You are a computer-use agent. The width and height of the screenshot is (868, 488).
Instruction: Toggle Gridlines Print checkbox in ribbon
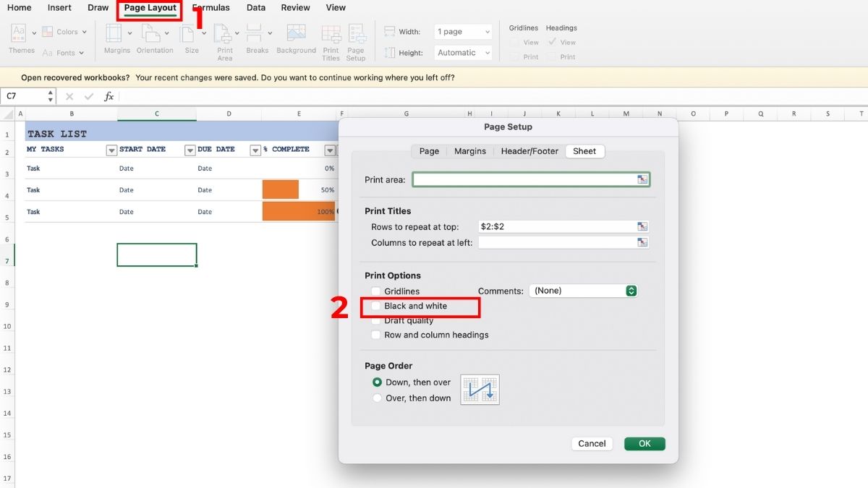coord(514,56)
